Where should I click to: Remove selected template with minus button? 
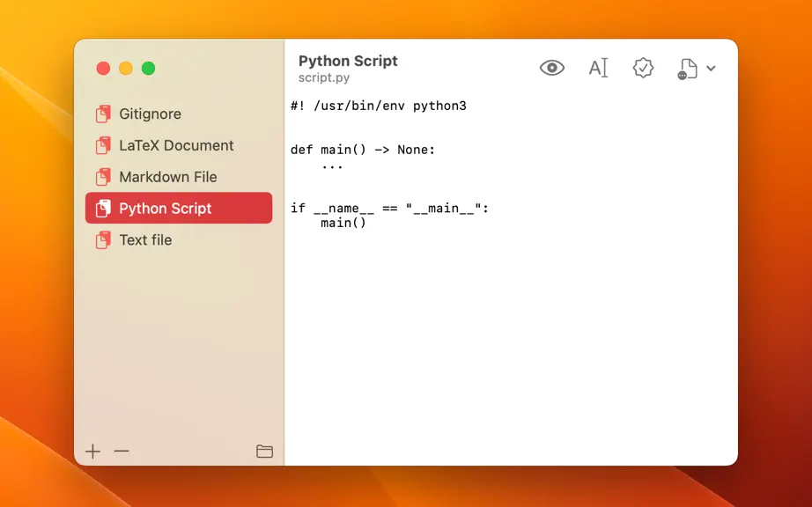click(x=122, y=452)
